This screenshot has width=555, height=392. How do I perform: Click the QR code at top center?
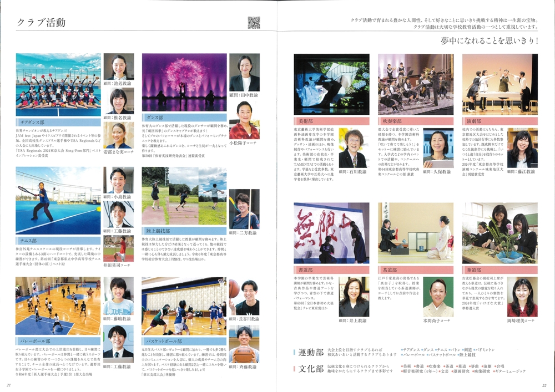point(254,23)
